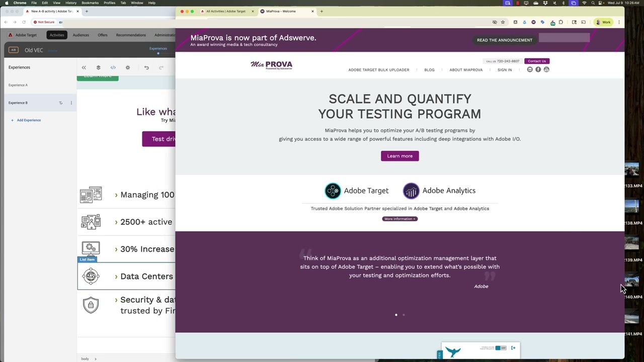Click the YouTube icon in MiaProva's header

[546, 70]
